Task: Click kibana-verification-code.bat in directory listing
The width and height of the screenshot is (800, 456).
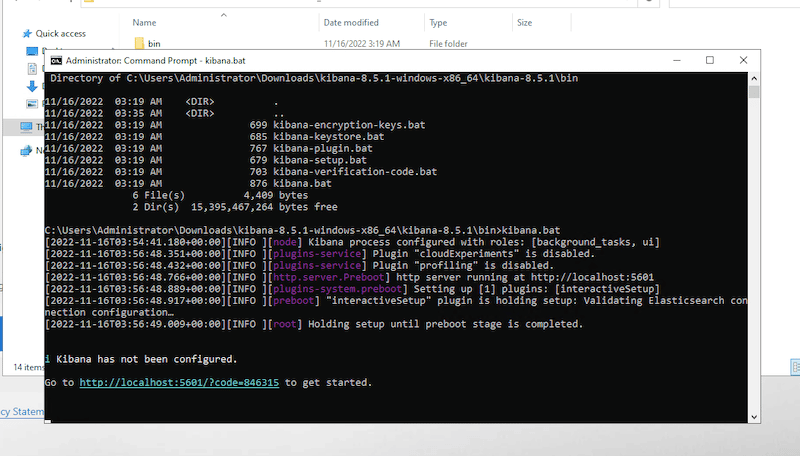Action: [355, 172]
